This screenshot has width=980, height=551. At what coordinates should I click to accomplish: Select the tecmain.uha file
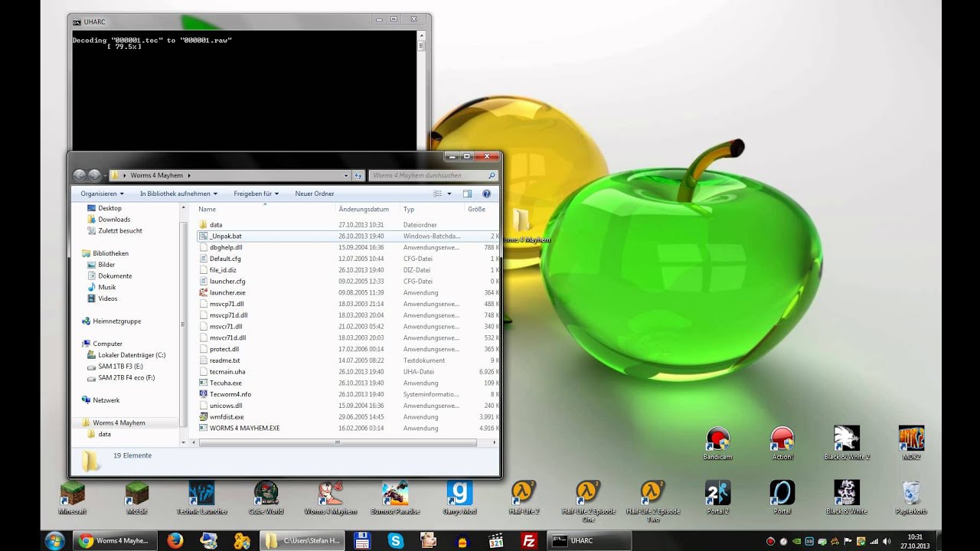tap(348, 372)
